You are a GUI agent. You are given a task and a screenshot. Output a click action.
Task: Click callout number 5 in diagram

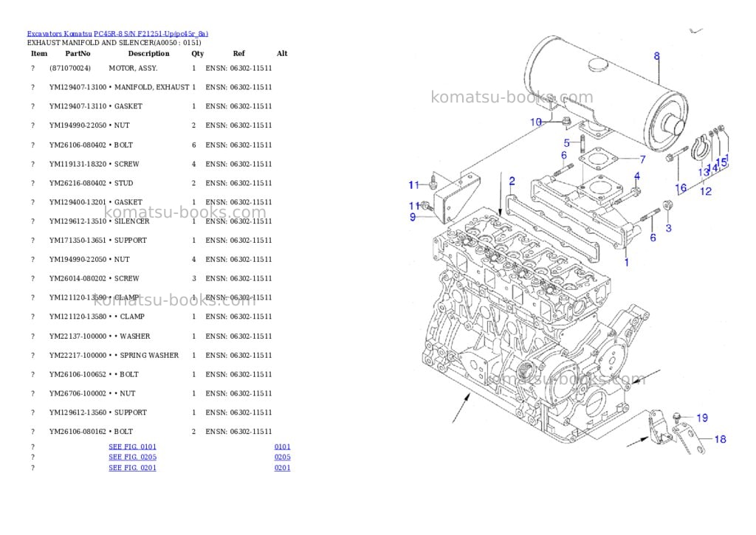click(567, 143)
